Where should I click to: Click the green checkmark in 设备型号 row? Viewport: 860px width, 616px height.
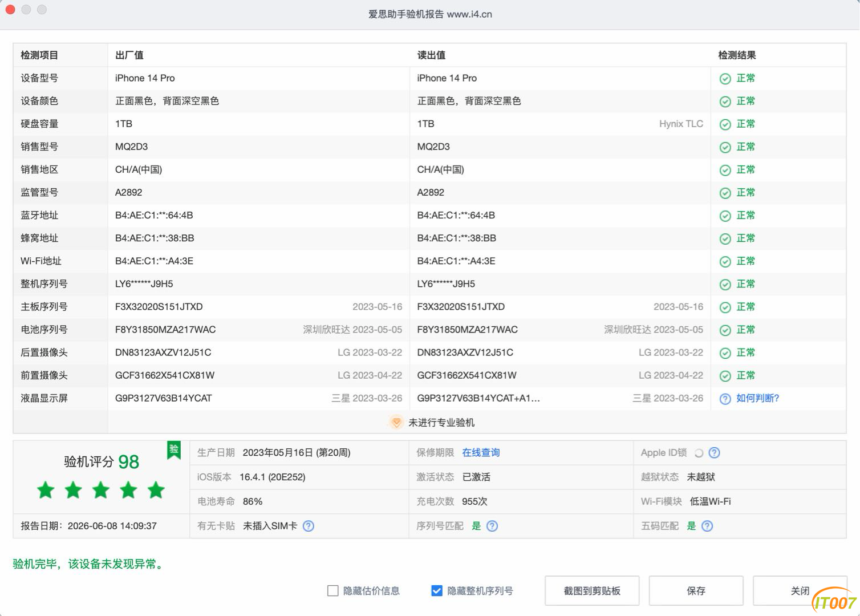tap(725, 79)
